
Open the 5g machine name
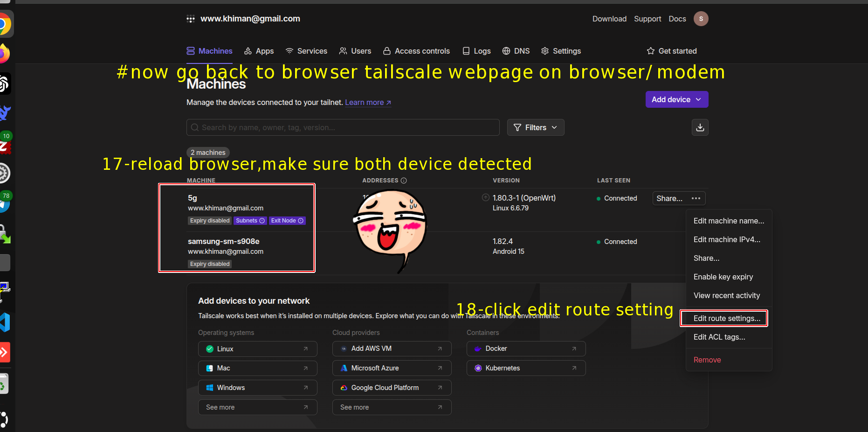coord(193,198)
